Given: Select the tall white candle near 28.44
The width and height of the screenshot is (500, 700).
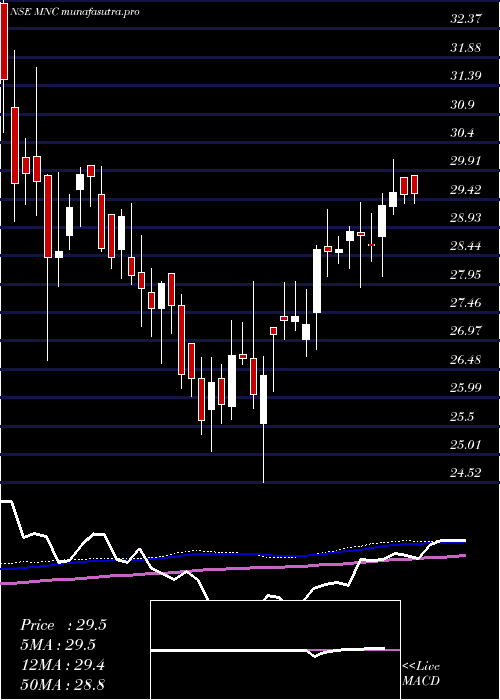Looking at the screenshot, I should [317, 281].
